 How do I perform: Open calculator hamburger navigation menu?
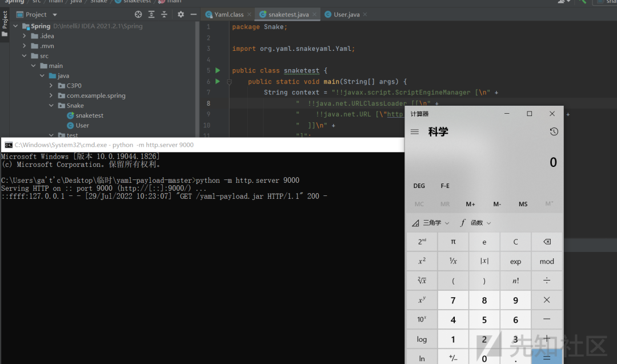tap(415, 132)
